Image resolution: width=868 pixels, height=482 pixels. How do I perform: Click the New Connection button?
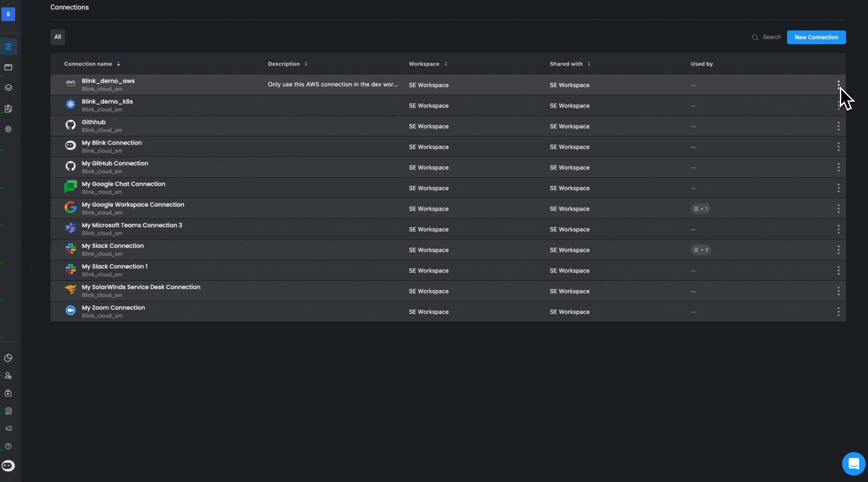click(816, 37)
